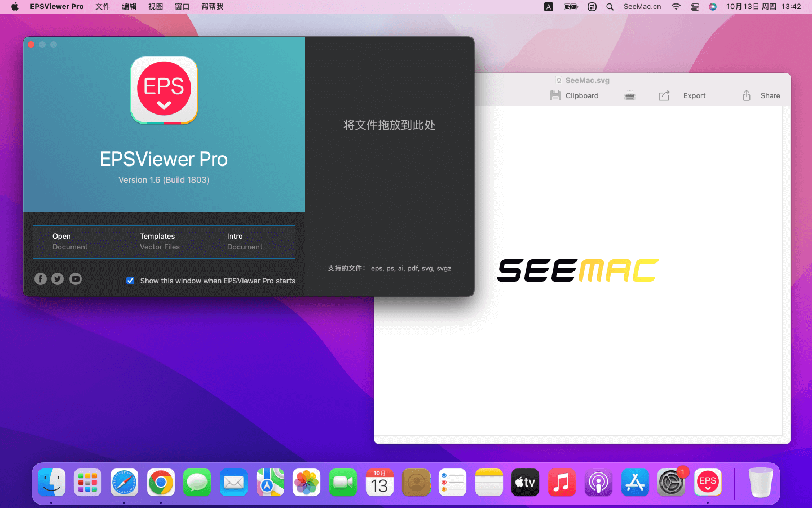Viewport: 812px width, 508px height.
Task: Open Finder from the Dock
Action: [52, 483]
